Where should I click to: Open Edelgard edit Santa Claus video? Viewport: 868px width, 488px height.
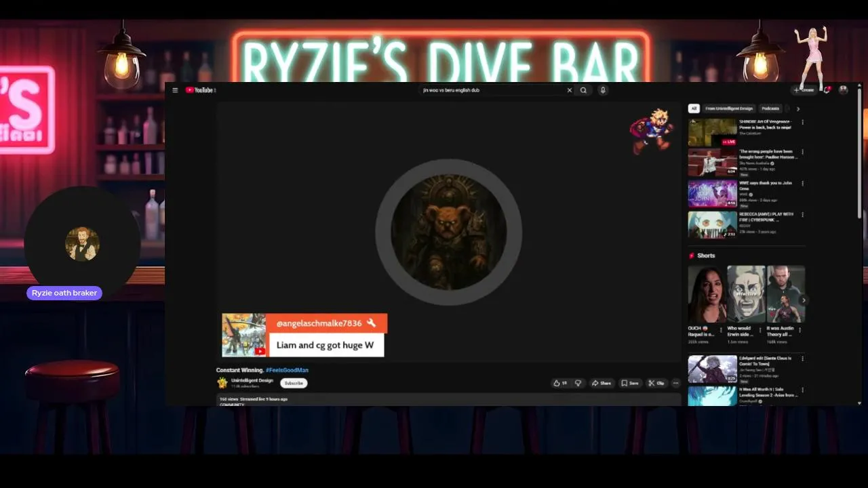tap(712, 369)
